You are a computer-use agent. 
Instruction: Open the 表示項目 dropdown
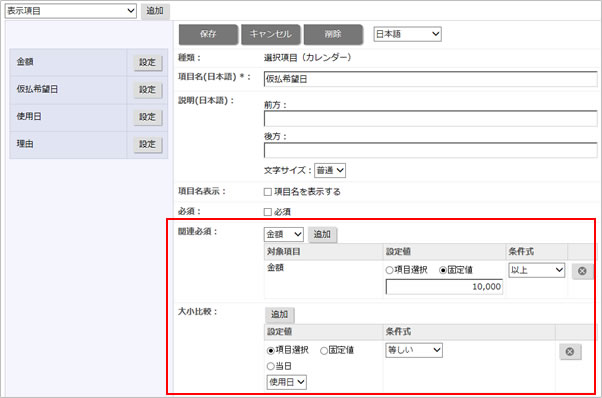(x=71, y=11)
